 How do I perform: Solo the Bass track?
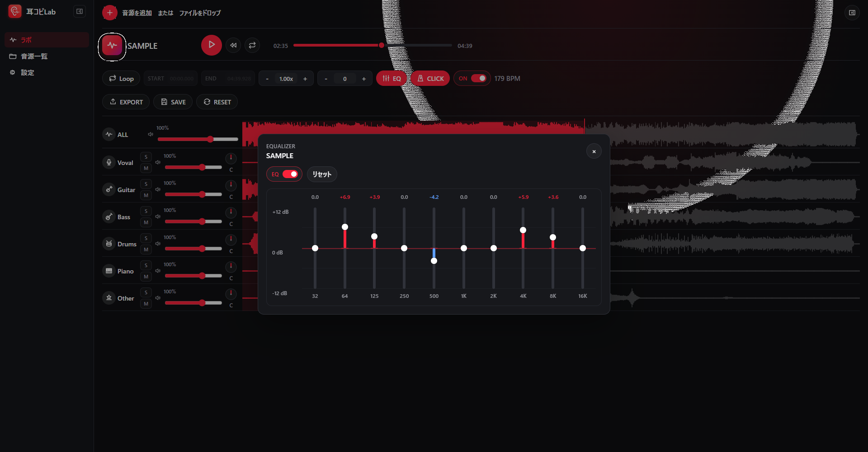click(x=146, y=211)
